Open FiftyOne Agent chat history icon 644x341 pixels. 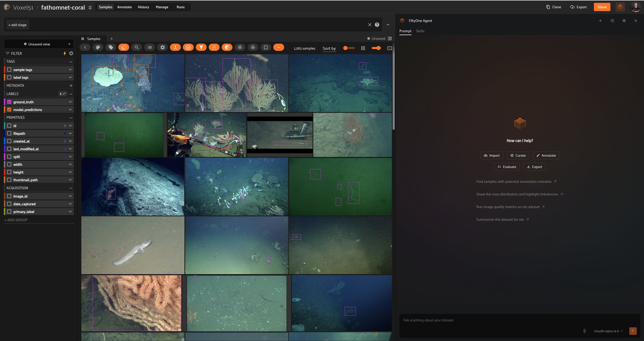[612, 21]
